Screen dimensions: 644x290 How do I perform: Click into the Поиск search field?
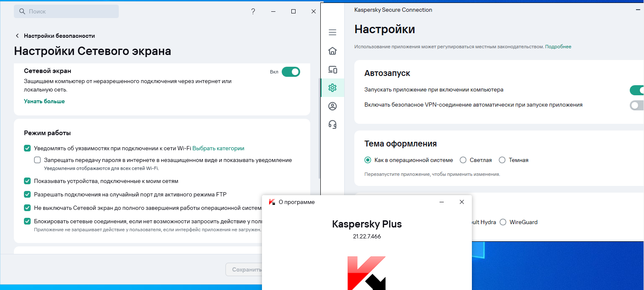click(66, 11)
